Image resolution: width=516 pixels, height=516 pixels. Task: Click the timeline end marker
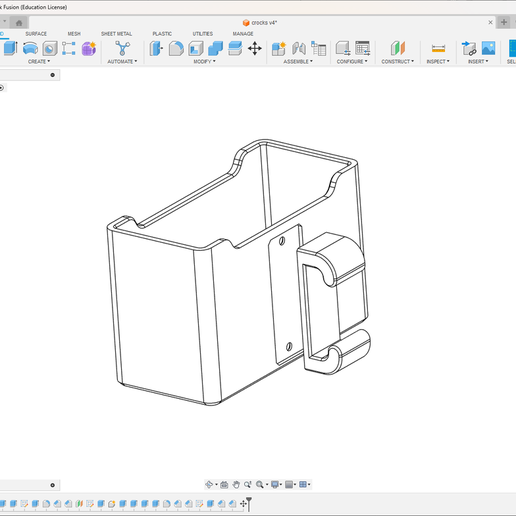coord(249,504)
